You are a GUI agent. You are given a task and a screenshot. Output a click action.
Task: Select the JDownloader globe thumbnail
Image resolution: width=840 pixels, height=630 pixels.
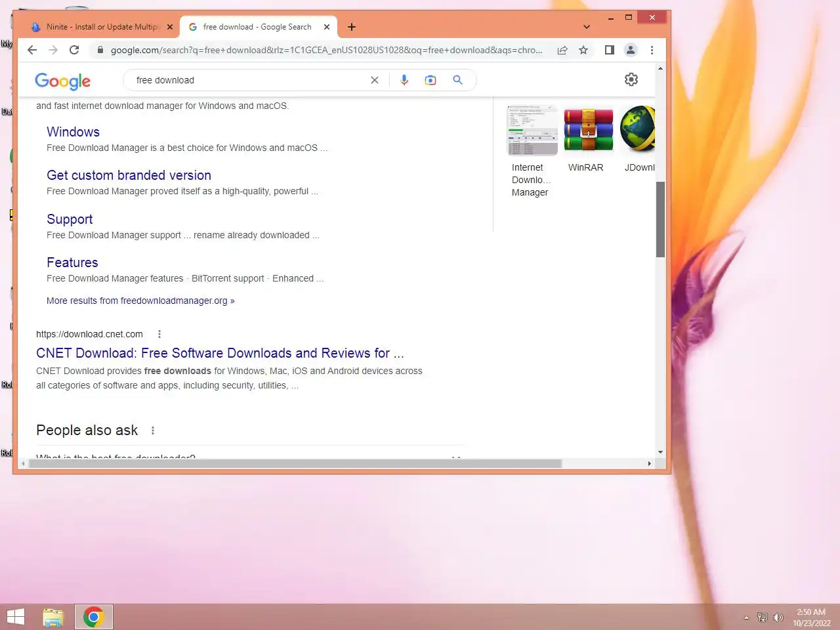point(638,130)
